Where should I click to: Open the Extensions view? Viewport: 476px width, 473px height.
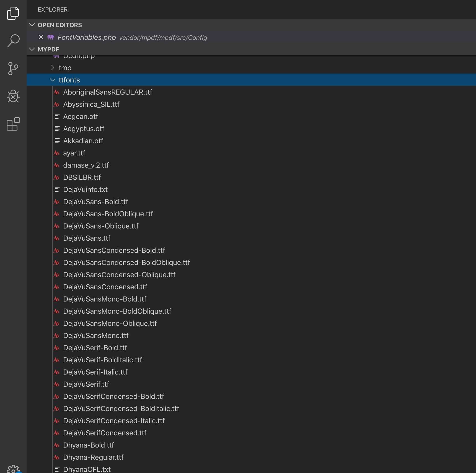(x=13, y=124)
